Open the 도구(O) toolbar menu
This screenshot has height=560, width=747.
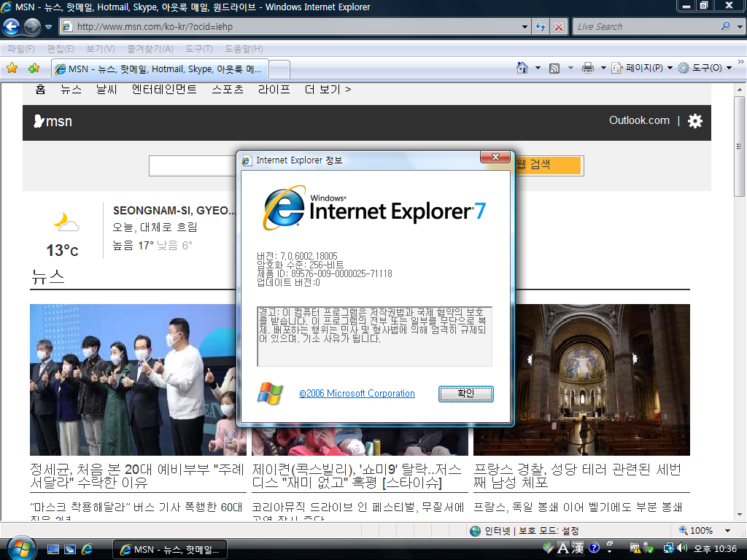coord(705,68)
